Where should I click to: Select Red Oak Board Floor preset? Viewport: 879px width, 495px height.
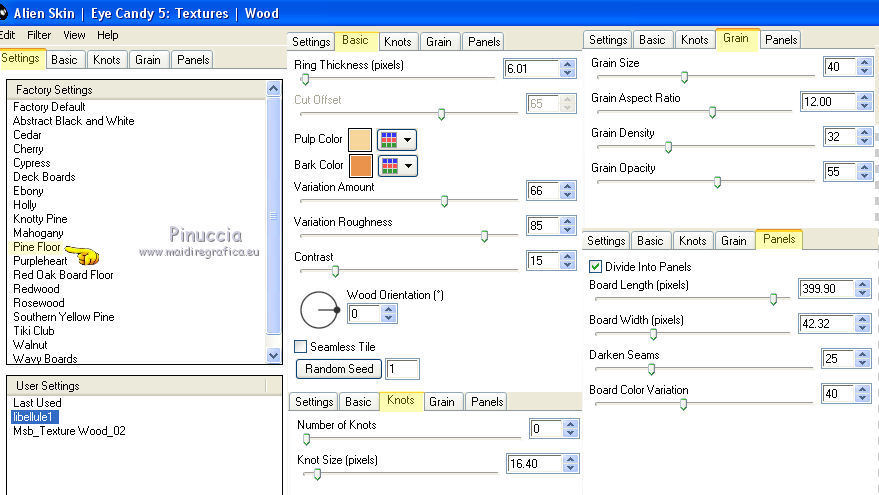[x=63, y=275]
